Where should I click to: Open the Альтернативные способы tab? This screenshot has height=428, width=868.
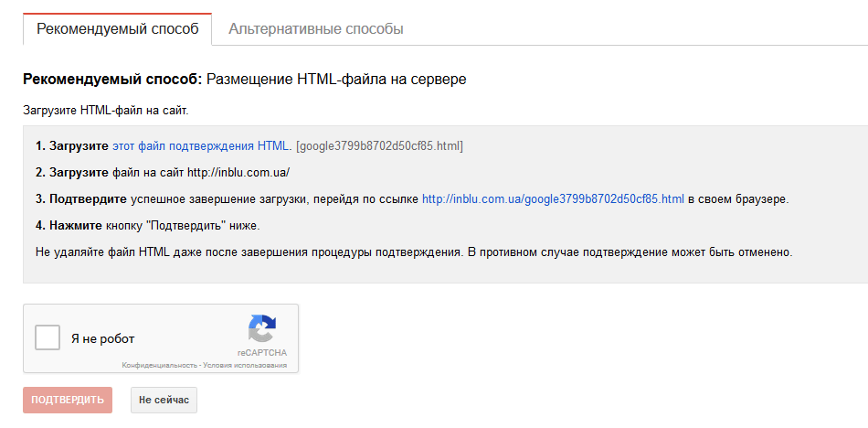click(x=316, y=29)
